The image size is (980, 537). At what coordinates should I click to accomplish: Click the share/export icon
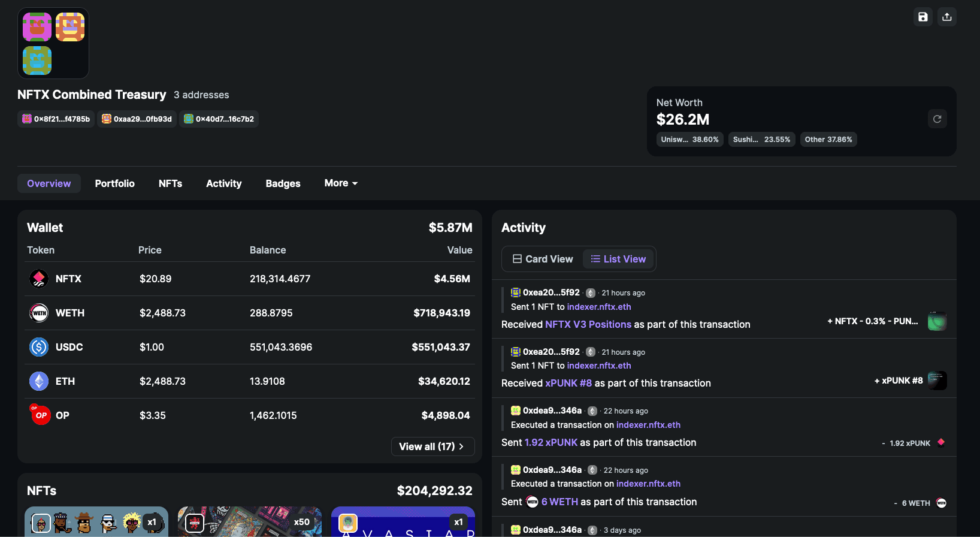coord(946,17)
